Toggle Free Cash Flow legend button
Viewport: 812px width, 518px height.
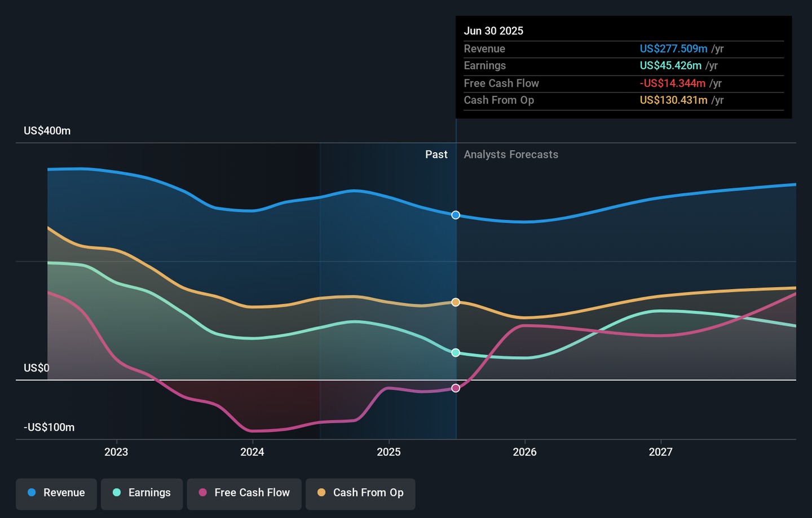click(x=244, y=493)
